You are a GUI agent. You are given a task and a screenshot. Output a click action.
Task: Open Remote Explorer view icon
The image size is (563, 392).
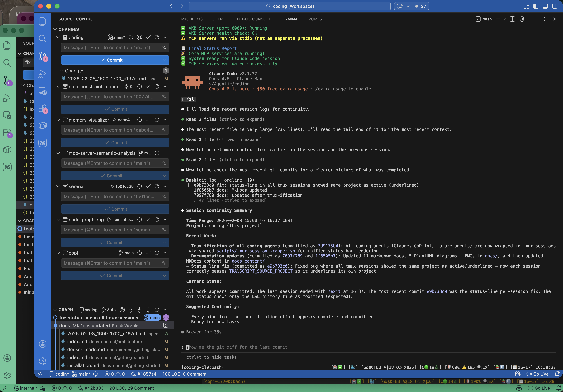point(42,91)
